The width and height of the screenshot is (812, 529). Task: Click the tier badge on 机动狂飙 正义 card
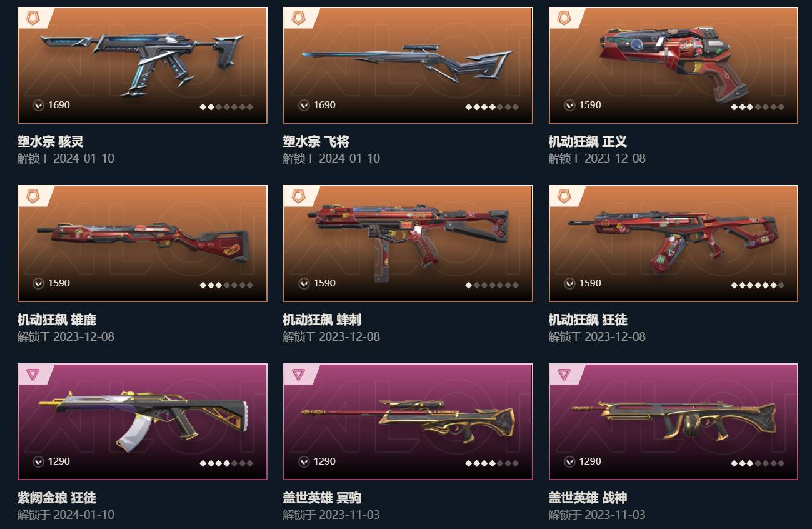pyautogui.click(x=564, y=18)
